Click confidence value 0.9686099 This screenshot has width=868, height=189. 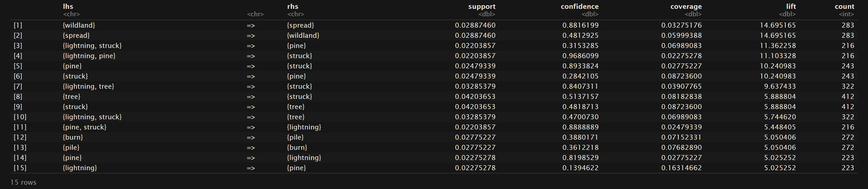click(x=580, y=56)
